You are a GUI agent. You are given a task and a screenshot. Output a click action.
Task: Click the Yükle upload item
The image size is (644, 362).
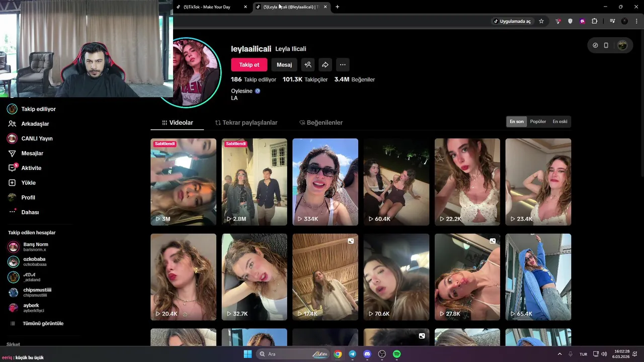(x=22, y=183)
